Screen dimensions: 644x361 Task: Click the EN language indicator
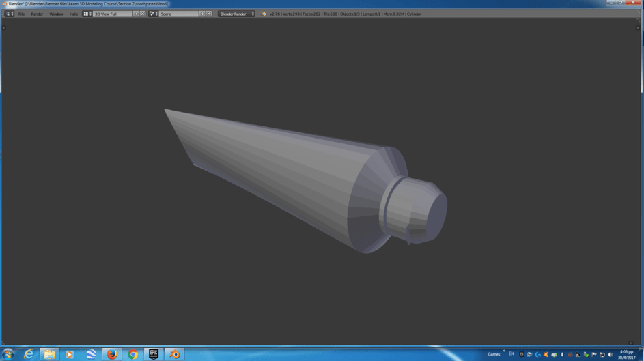click(x=512, y=353)
